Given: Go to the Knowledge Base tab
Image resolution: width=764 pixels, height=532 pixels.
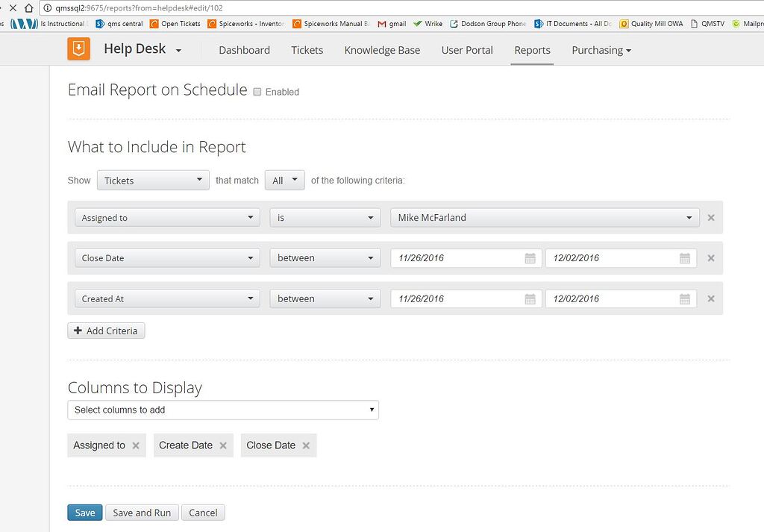Looking at the screenshot, I should pos(382,50).
